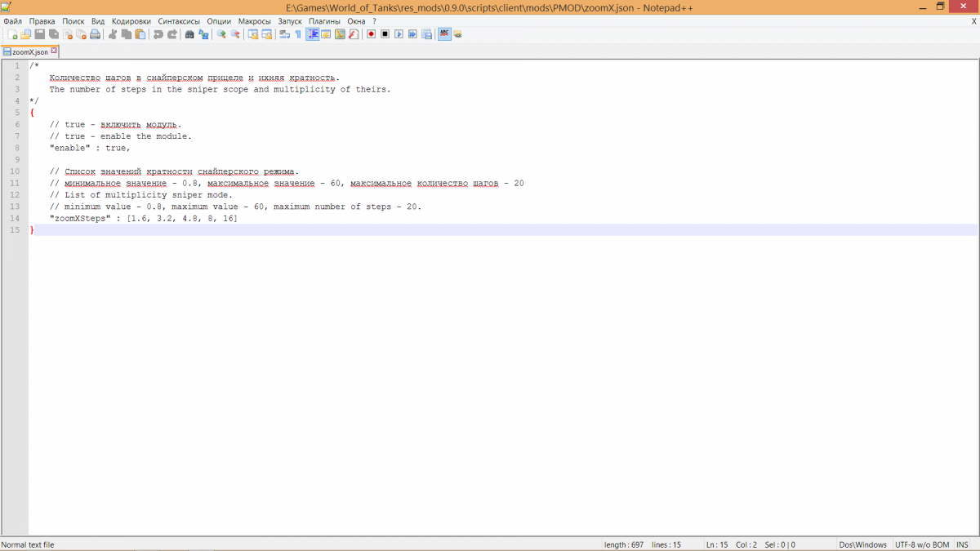Open the Кодировки menu
Image resolution: width=980 pixels, height=551 pixels.
131,21
